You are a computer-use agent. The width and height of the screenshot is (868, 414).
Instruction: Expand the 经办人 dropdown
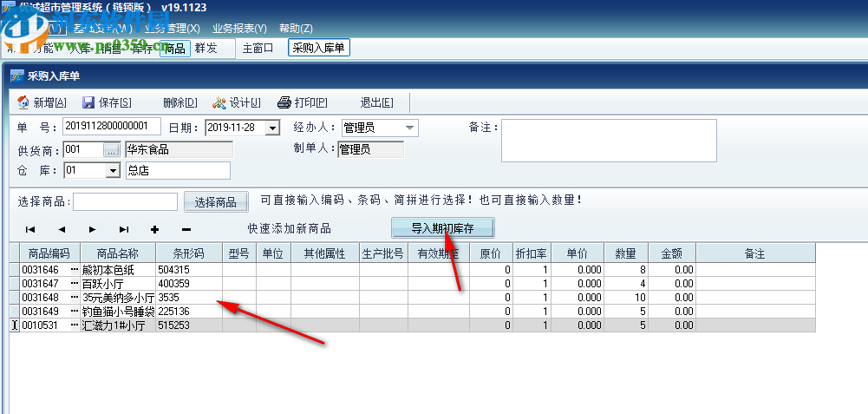[x=409, y=128]
